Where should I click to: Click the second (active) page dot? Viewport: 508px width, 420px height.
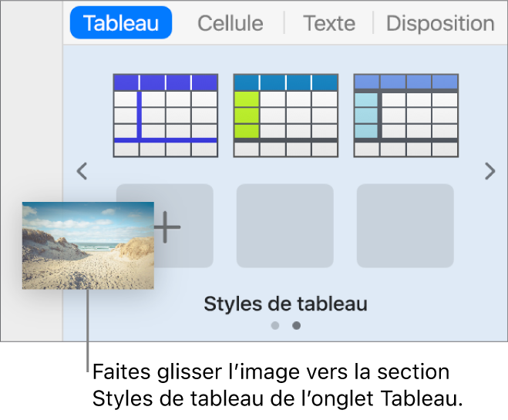pyautogui.click(x=297, y=325)
